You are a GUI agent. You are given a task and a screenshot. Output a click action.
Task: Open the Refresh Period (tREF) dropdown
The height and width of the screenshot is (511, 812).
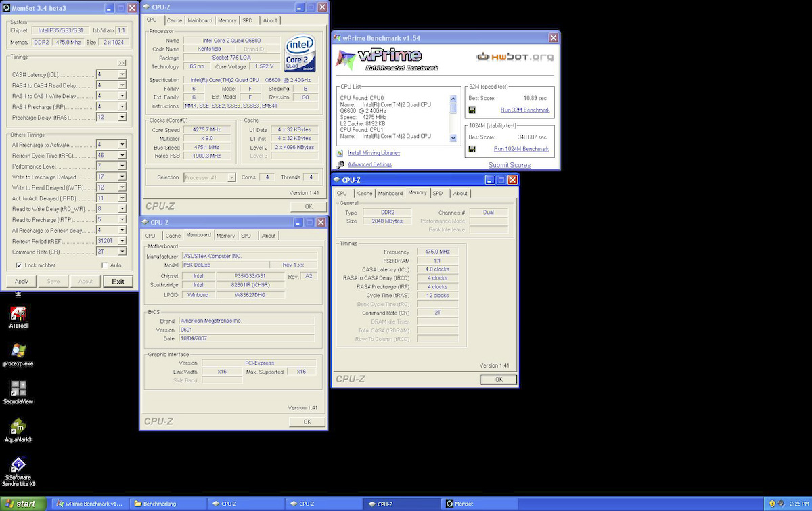pyautogui.click(x=122, y=241)
